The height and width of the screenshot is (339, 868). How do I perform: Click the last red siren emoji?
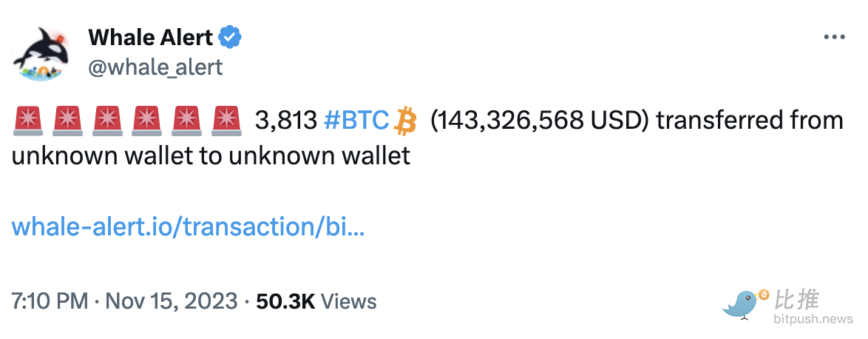pyautogui.click(x=227, y=120)
